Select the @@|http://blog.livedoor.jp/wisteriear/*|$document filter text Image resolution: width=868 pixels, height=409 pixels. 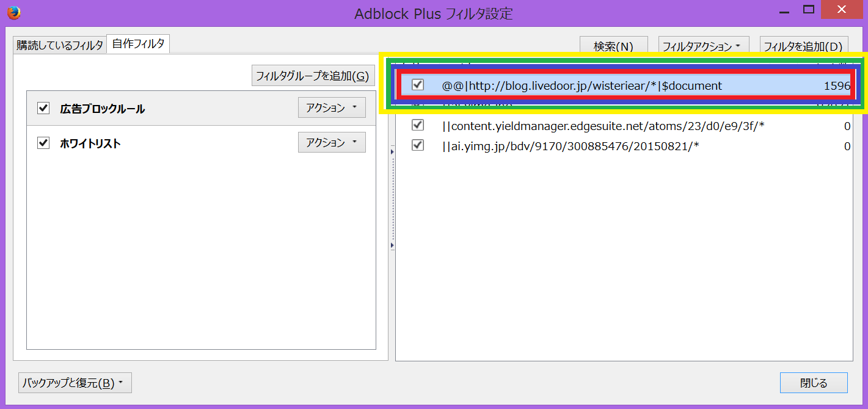pos(582,86)
